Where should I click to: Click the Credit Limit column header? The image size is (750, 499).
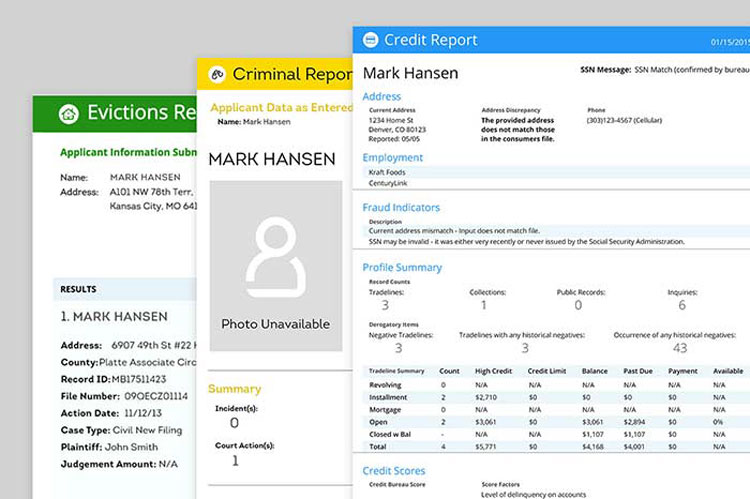point(547,371)
